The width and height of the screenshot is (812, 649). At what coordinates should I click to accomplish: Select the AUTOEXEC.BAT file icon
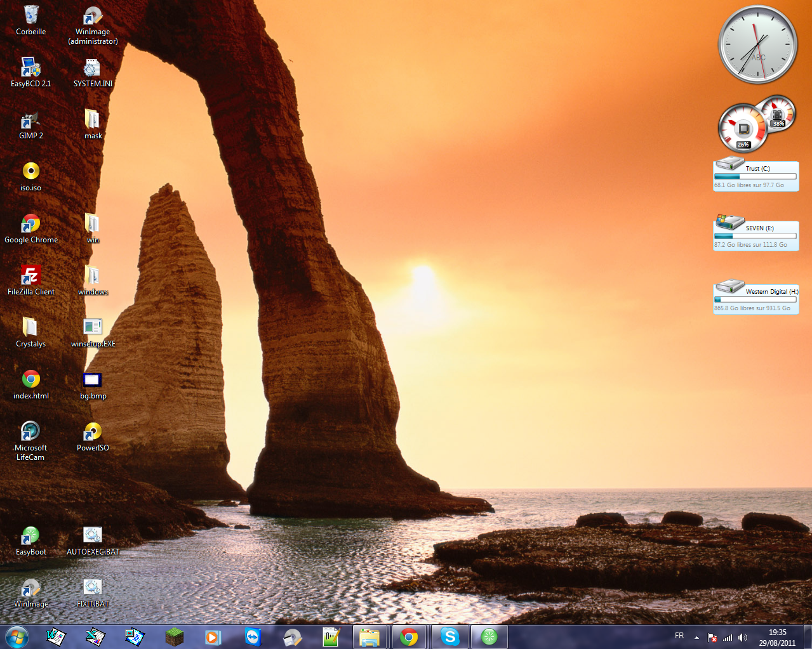tap(93, 541)
